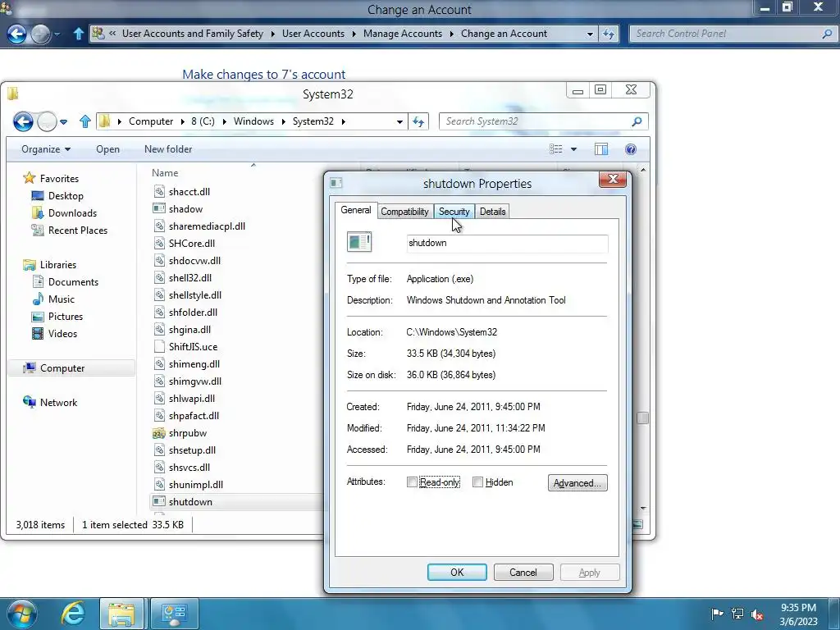Click network icon in system tray
This screenshot has height=630, width=840.
tap(737, 614)
